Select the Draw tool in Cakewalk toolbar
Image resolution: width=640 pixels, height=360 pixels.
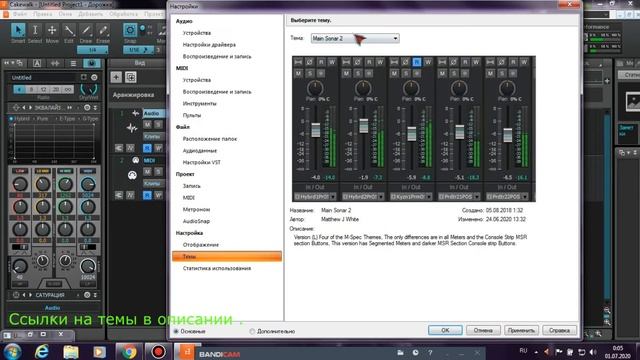(86, 31)
